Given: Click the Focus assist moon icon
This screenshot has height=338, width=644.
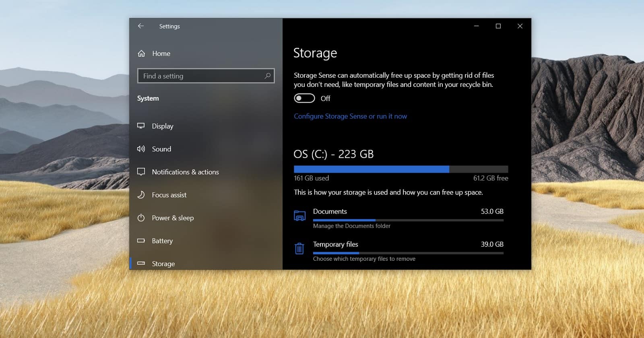Looking at the screenshot, I should click(x=141, y=195).
